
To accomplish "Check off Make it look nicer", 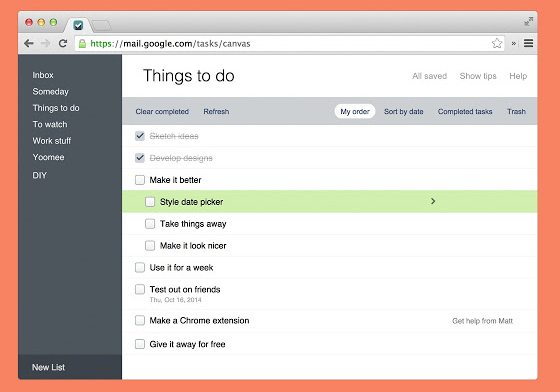I will click(150, 246).
